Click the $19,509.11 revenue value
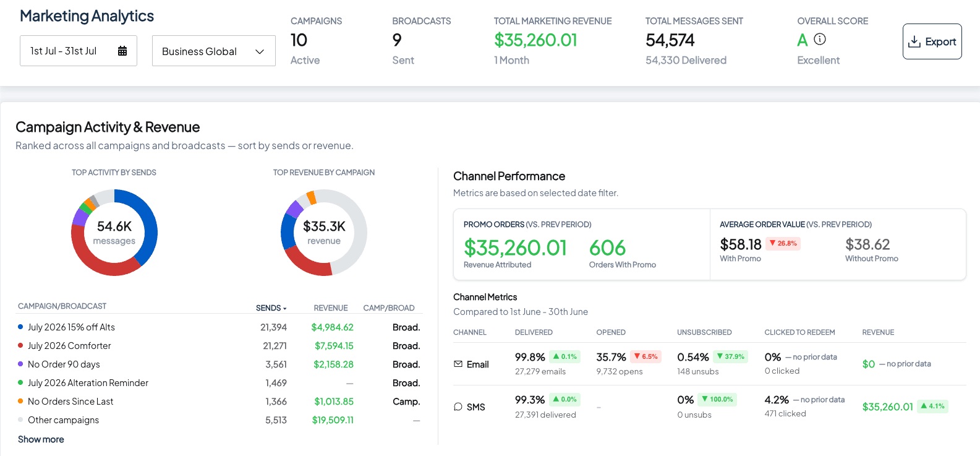The height and width of the screenshot is (456, 980). (333, 420)
